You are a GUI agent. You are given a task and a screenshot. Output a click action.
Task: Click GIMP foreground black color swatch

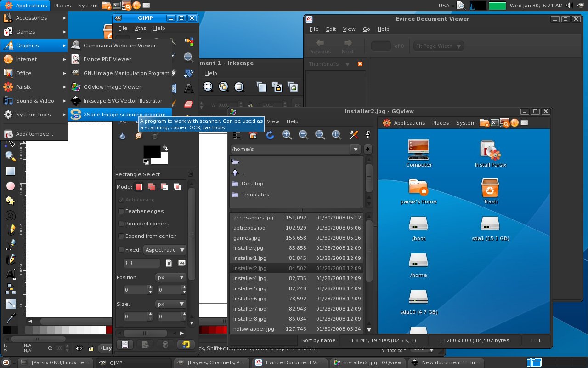click(x=152, y=151)
